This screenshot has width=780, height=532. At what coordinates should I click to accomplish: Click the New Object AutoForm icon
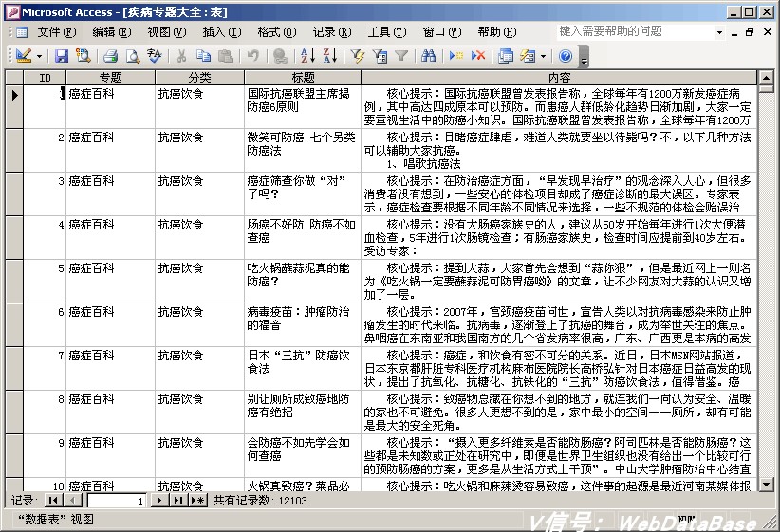click(x=528, y=56)
